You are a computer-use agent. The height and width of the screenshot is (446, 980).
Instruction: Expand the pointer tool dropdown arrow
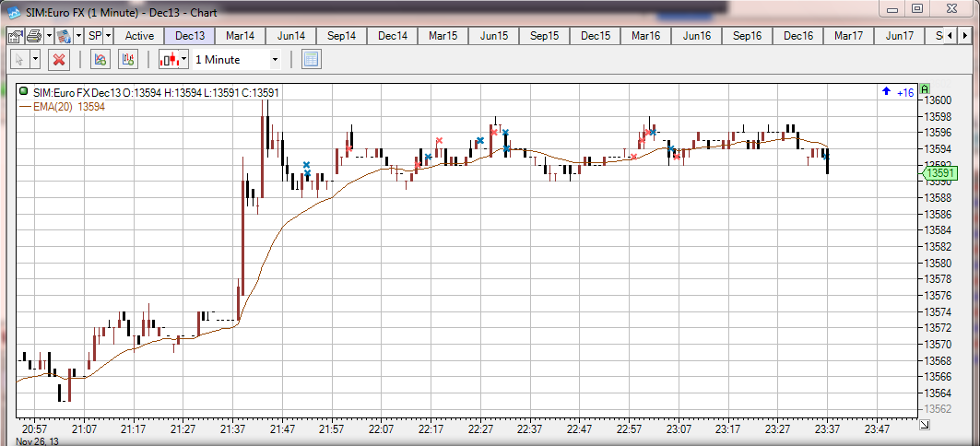(35, 60)
